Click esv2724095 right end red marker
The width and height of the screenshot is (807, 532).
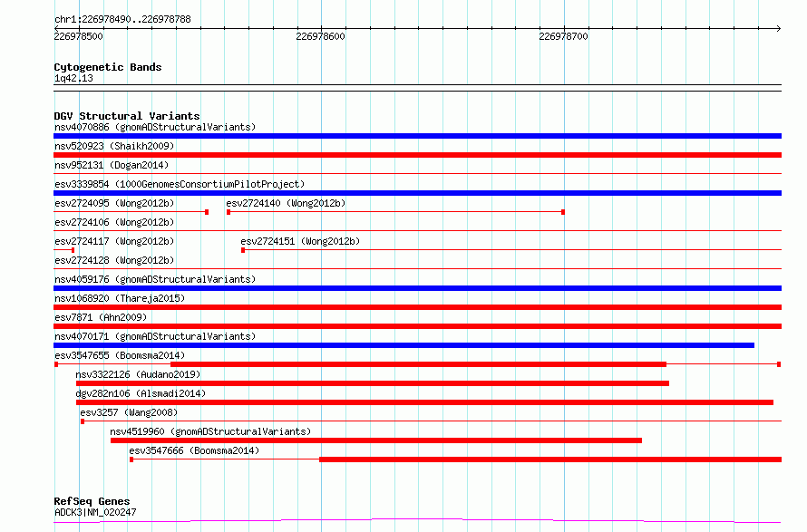tap(207, 212)
